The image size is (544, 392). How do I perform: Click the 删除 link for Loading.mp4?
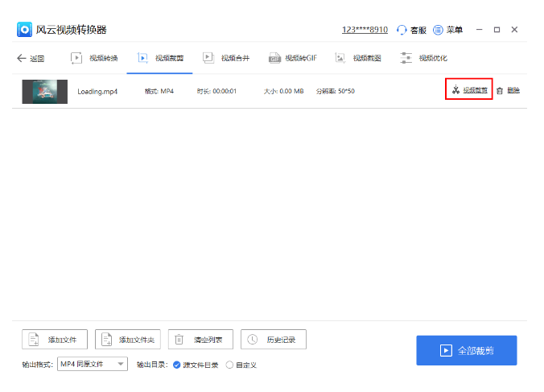pyautogui.click(x=513, y=90)
